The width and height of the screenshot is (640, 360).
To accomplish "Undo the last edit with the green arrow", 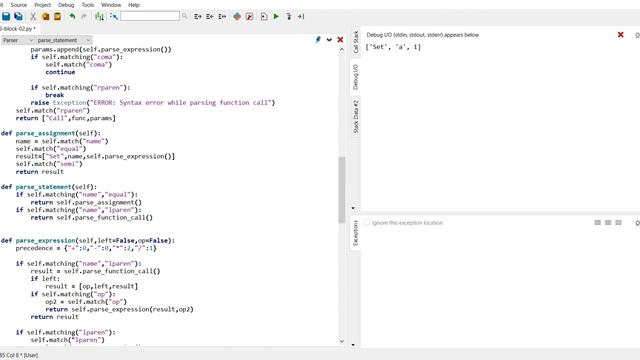I will 72,16.
